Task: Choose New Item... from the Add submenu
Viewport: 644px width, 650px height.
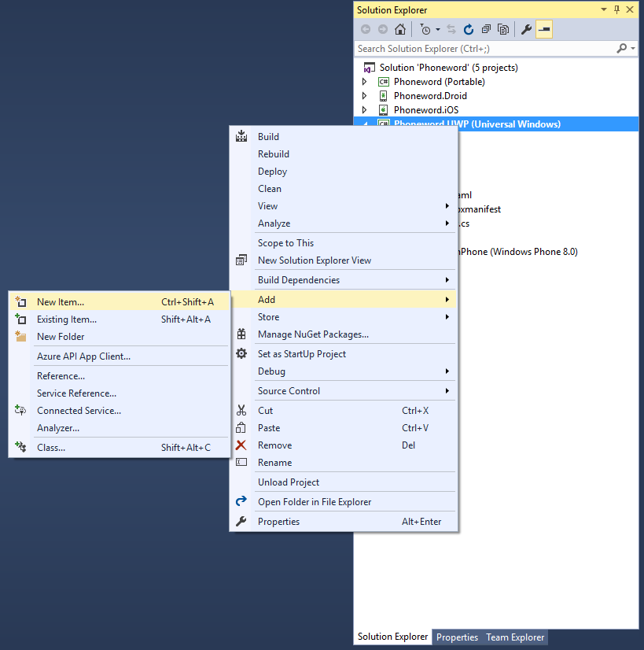Action: pos(120,302)
